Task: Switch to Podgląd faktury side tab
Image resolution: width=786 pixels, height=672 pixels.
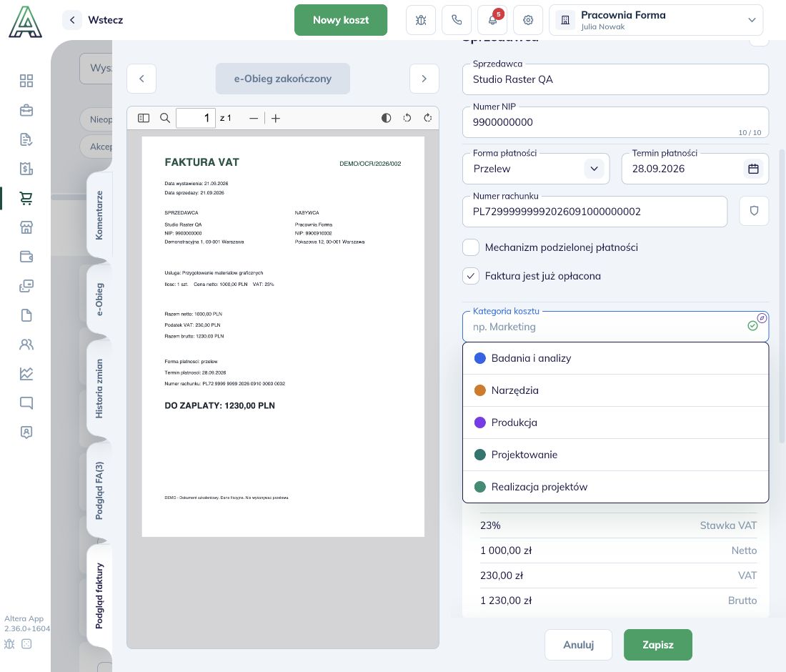Action: point(99,596)
